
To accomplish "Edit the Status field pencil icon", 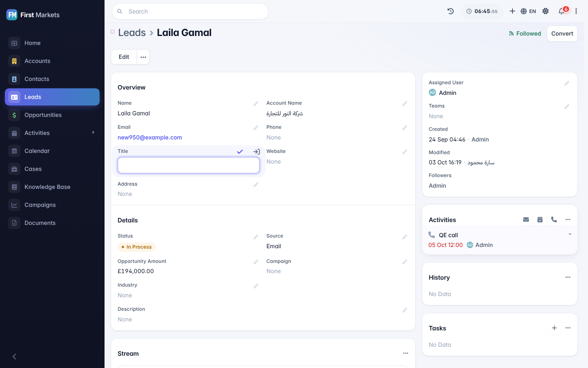I will 256,237.
